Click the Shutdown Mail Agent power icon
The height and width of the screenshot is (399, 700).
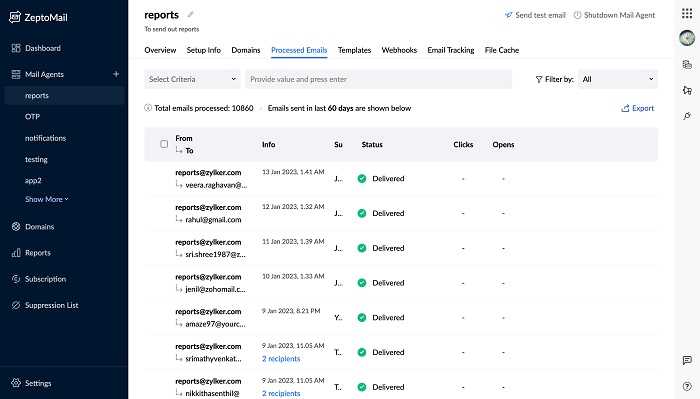point(577,15)
